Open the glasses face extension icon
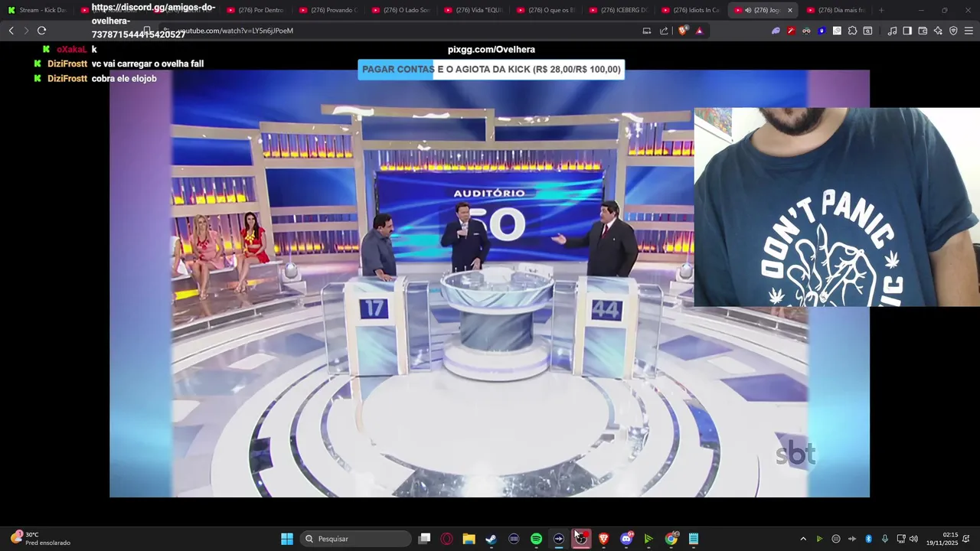The height and width of the screenshot is (551, 980). (x=806, y=31)
